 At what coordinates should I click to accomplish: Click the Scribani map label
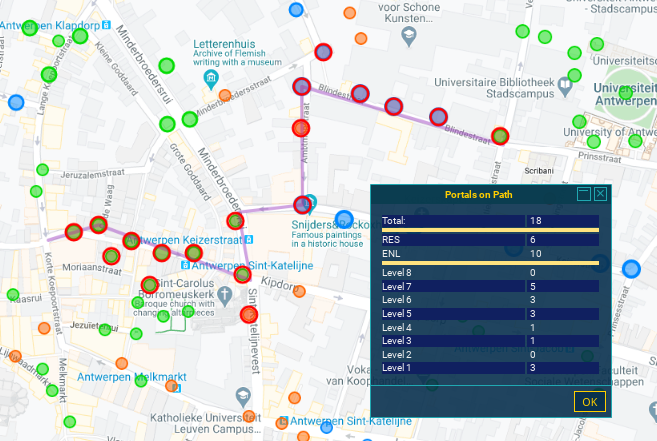tap(539, 171)
